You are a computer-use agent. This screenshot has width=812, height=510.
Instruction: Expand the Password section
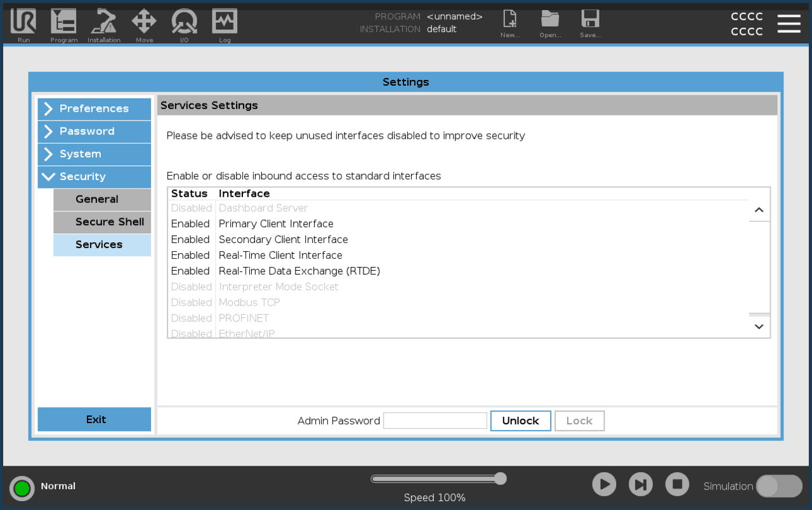(95, 131)
